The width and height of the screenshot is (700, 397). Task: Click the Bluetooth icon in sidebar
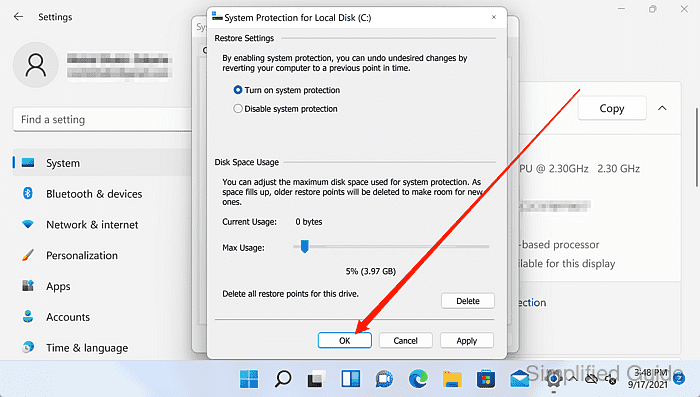point(28,193)
